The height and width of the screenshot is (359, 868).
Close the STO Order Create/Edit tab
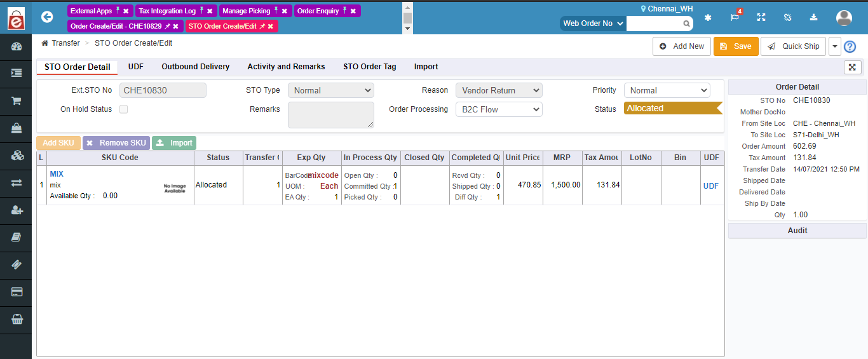pyautogui.click(x=270, y=26)
